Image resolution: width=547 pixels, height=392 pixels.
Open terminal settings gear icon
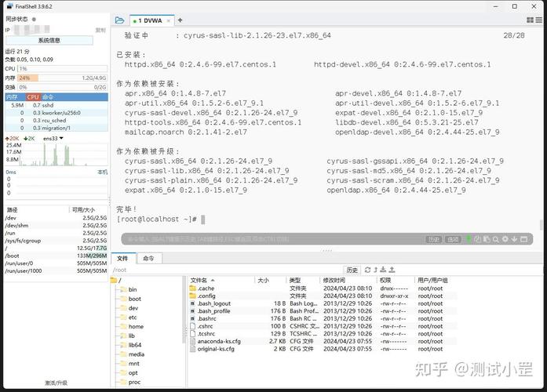(x=505, y=239)
